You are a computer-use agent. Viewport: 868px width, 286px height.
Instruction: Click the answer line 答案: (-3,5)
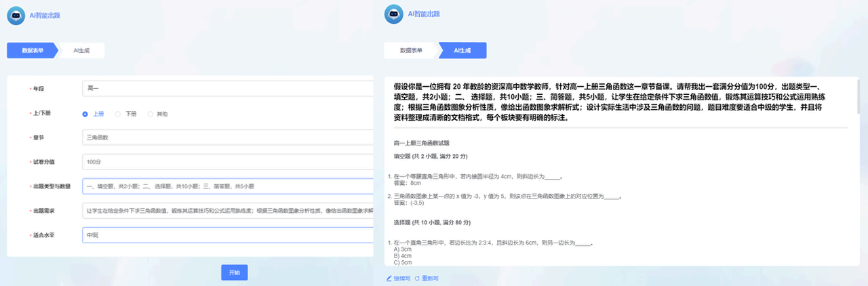click(409, 203)
